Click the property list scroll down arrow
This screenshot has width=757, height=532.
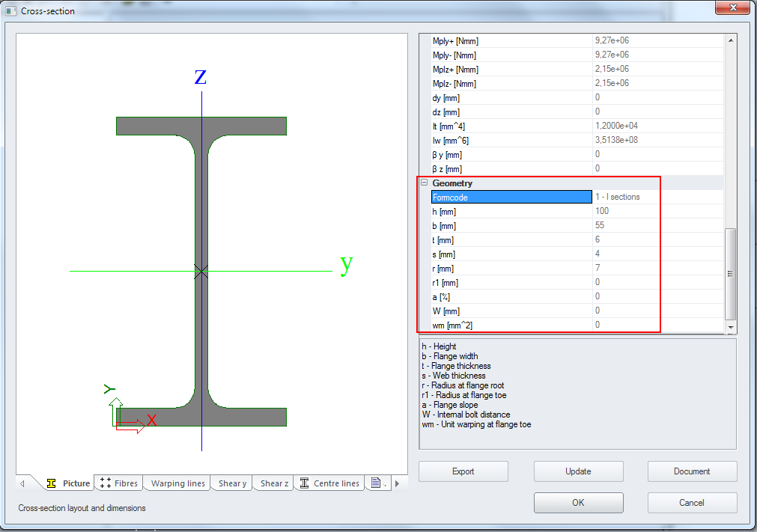click(x=731, y=327)
